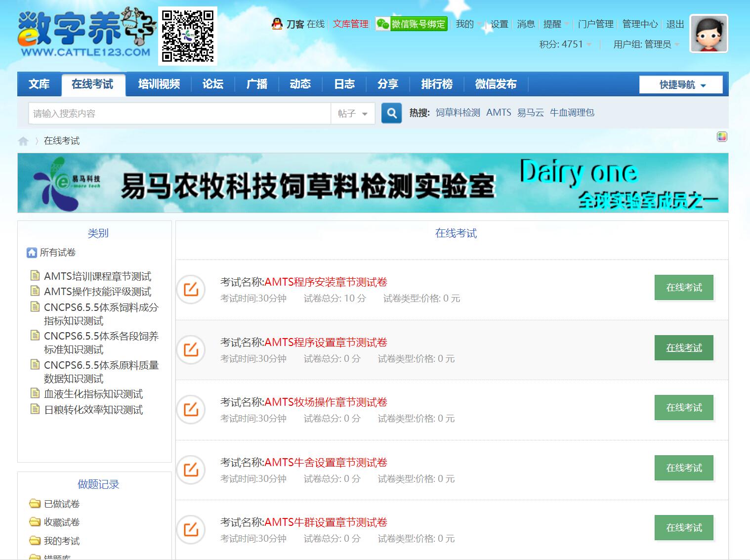The image size is (750, 560).
Task: Click the document icon for CNCPS6.5.5体系饲料成分
Action: 35,306
